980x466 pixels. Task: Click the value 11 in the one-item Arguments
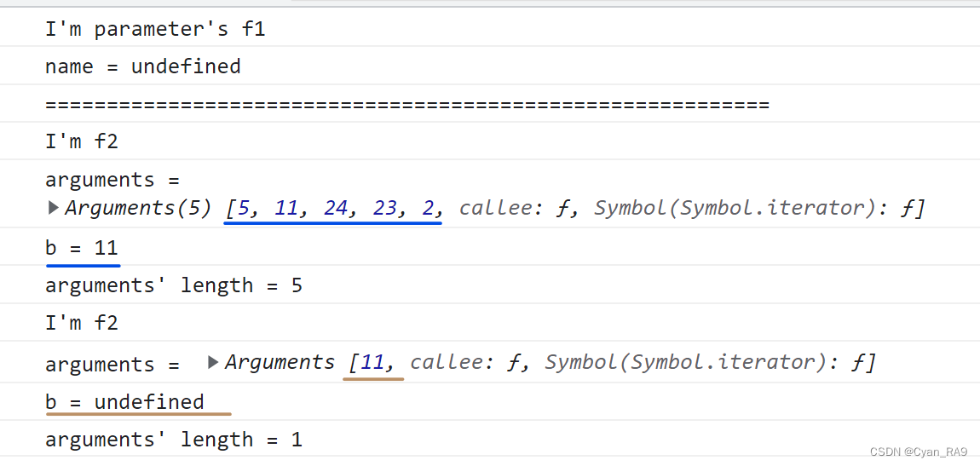click(x=372, y=363)
